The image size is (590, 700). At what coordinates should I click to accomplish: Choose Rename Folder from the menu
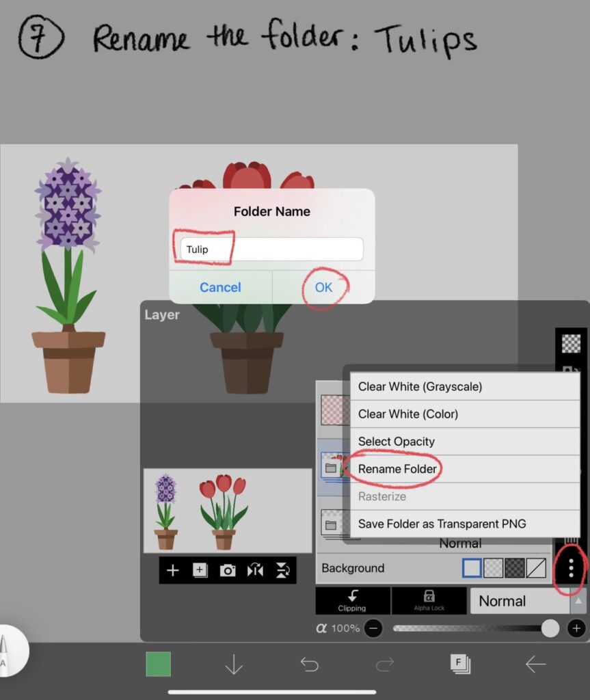[x=397, y=469]
